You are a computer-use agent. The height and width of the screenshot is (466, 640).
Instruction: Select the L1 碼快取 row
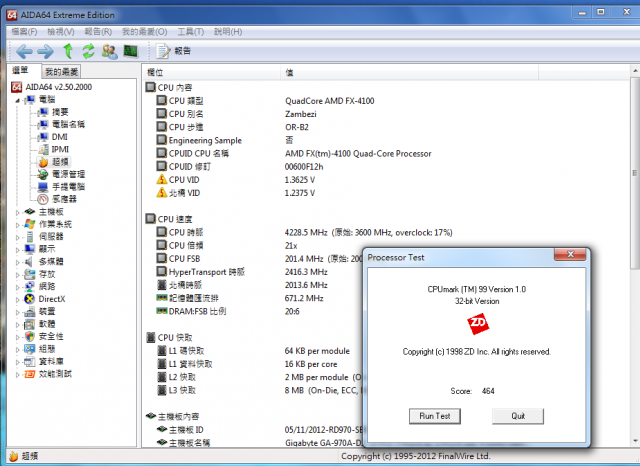[253, 351]
